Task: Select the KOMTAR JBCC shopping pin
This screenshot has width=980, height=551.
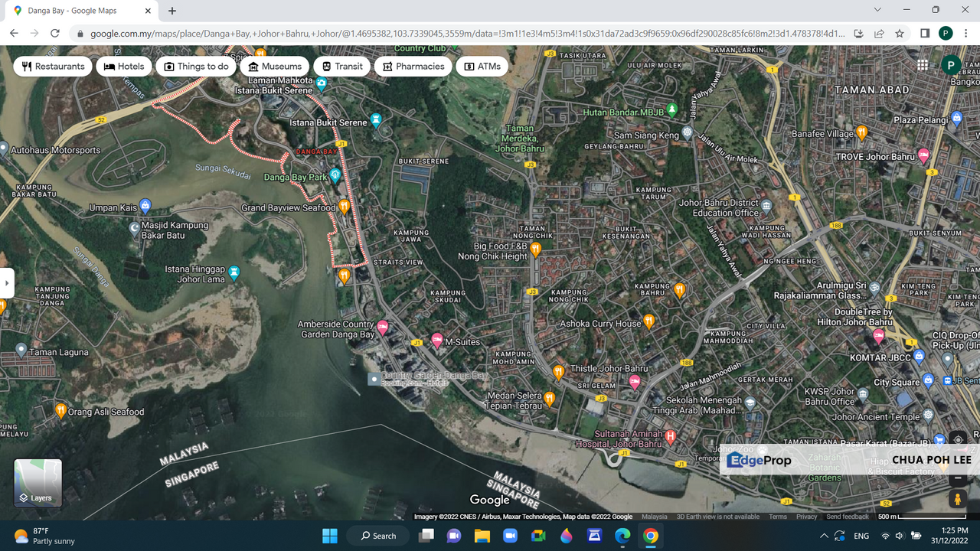Action: point(920,357)
